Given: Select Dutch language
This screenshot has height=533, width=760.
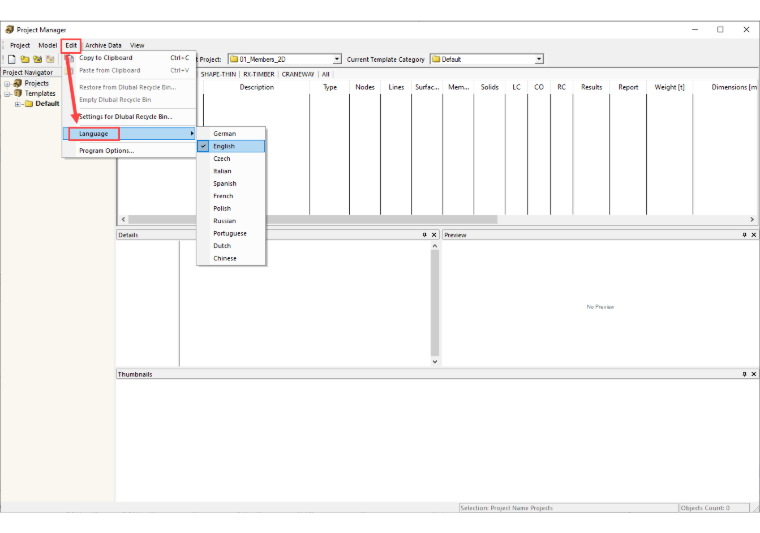Looking at the screenshot, I should (231, 246).
